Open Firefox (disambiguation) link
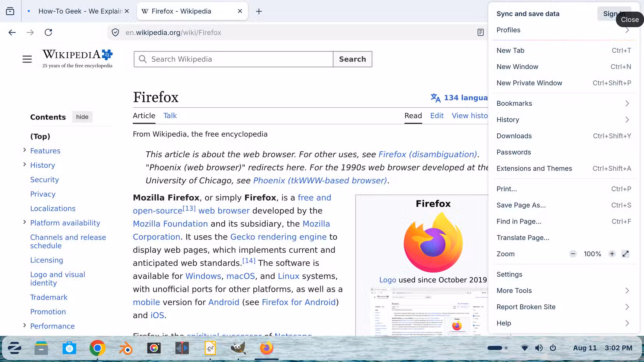644x362 pixels. pyautogui.click(x=428, y=154)
